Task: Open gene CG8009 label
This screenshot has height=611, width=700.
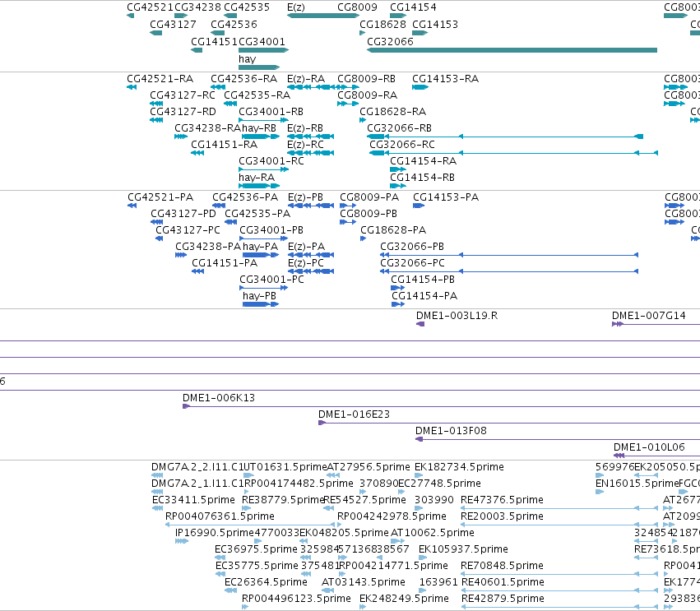Action: [357, 7]
